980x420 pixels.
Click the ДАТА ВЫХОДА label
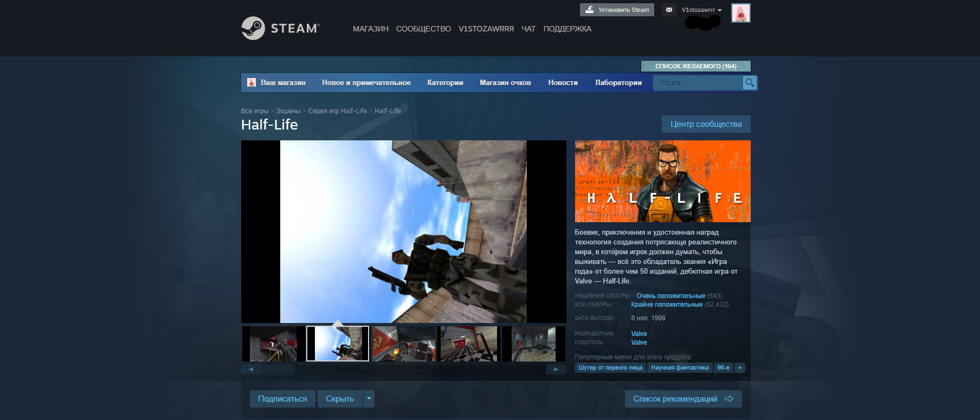click(595, 318)
